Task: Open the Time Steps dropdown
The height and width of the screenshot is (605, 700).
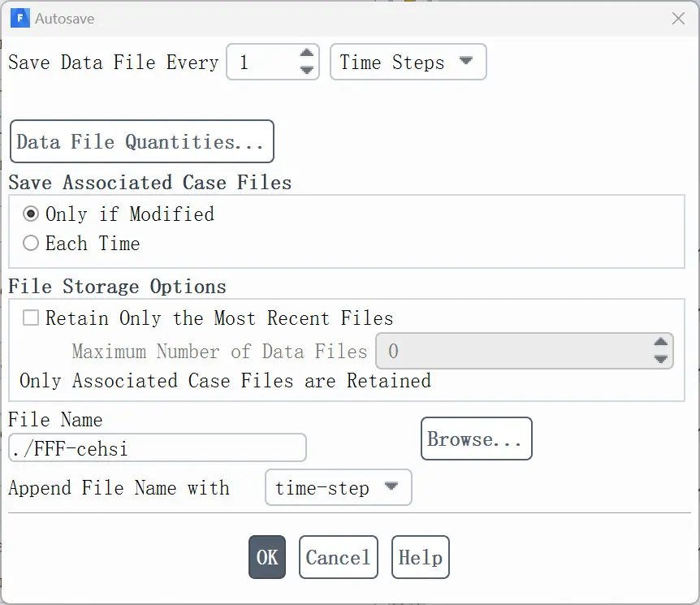Action: (408, 62)
